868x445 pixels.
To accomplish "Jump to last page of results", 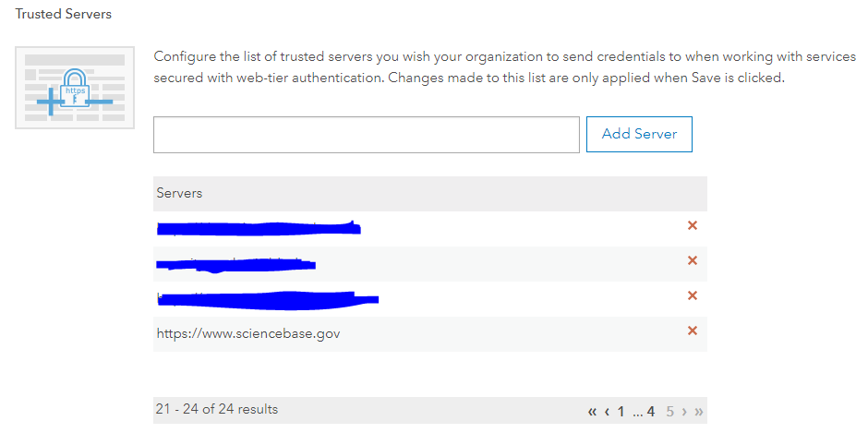I will (x=699, y=412).
